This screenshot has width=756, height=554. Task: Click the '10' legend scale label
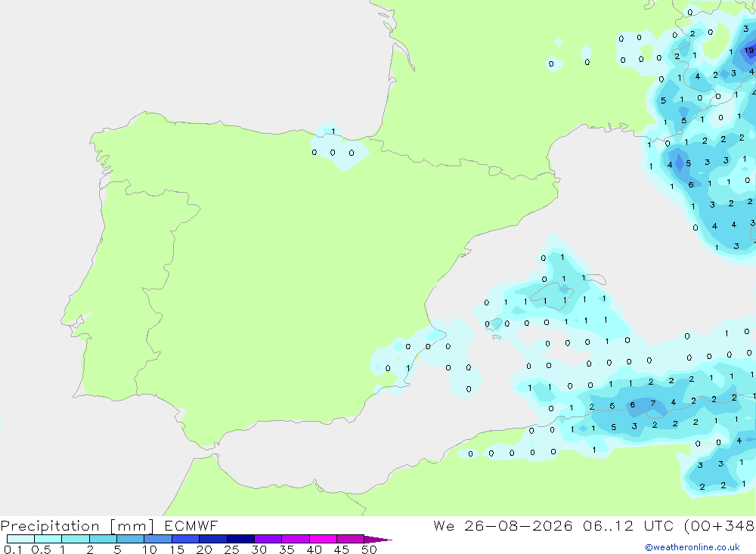(x=150, y=549)
